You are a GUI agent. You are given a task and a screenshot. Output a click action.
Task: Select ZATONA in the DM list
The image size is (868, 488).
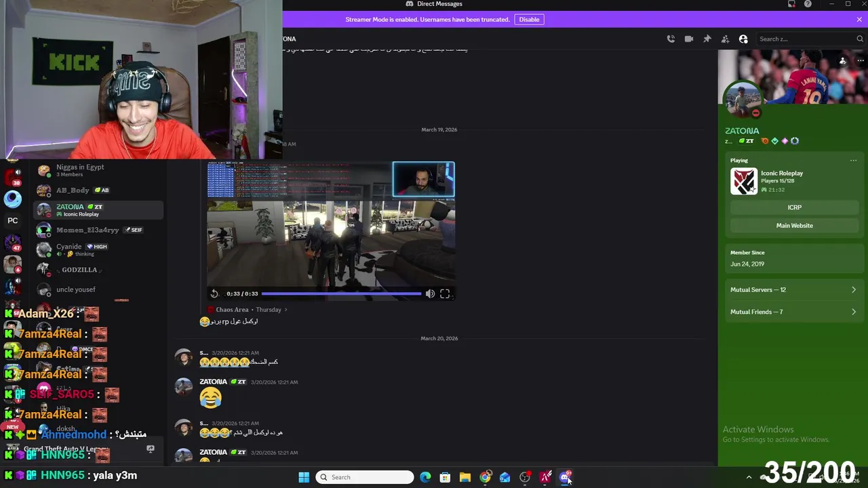[x=98, y=210]
